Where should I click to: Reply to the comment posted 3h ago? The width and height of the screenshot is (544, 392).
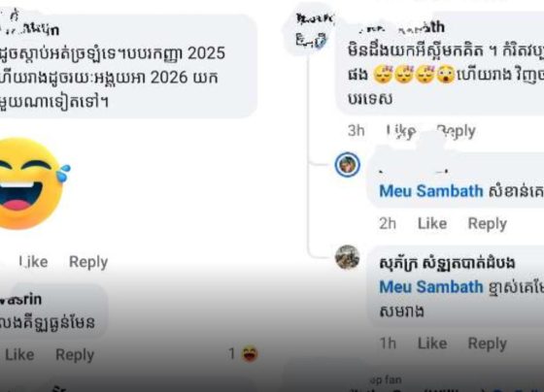(456, 131)
